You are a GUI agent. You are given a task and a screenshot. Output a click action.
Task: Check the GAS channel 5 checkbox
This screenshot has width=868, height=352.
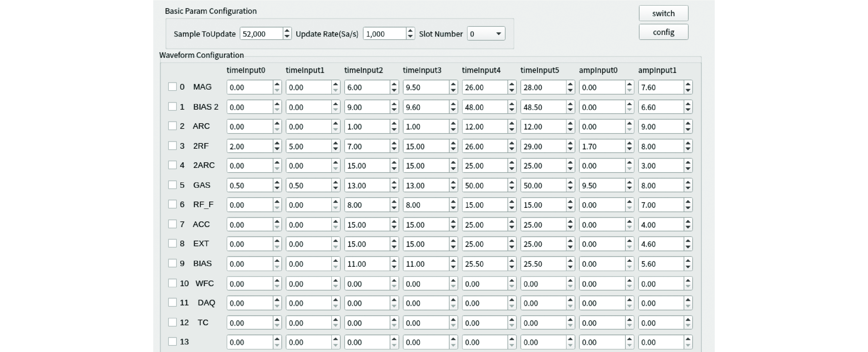coord(172,185)
